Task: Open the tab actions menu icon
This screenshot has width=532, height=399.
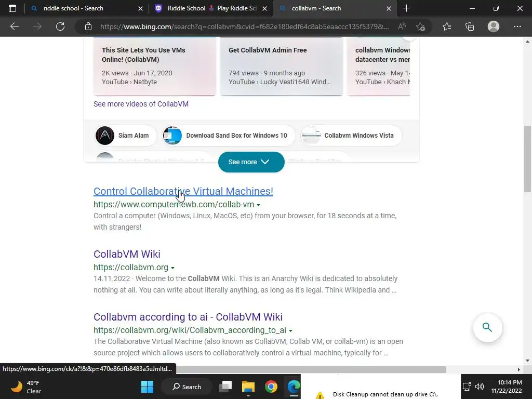Action: click(12, 8)
